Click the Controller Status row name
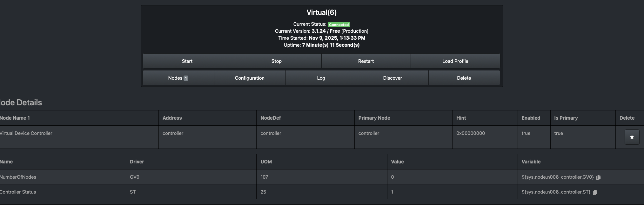This screenshot has height=205, width=644. coord(18,192)
